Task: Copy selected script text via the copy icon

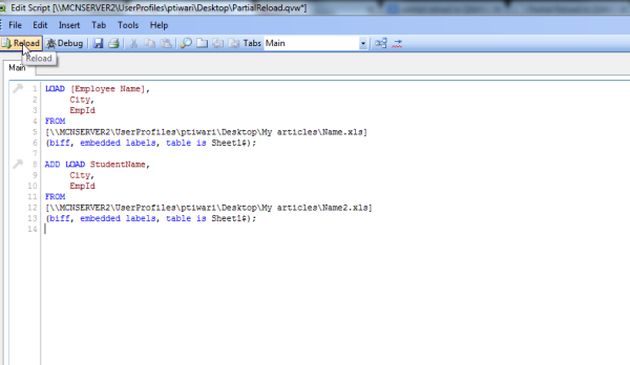Action: click(150, 43)
